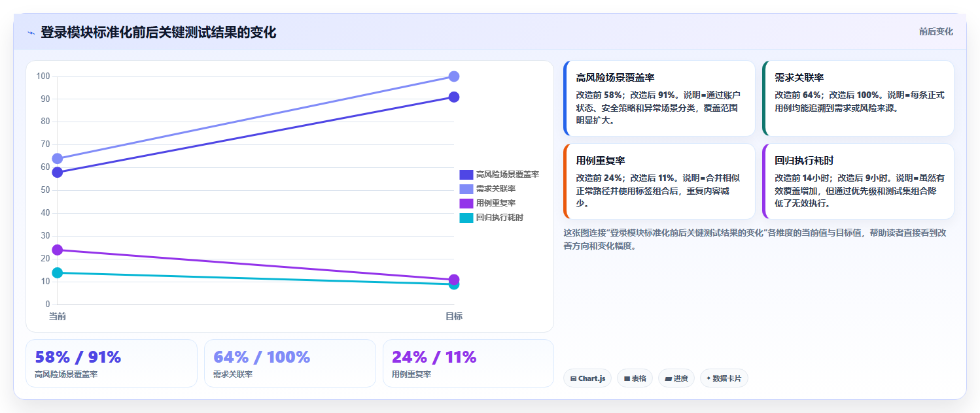Click the 高风险场景覆盖率 caption under 58% / 91%
The height and width of the screenshot is (413, 980).
66,374
